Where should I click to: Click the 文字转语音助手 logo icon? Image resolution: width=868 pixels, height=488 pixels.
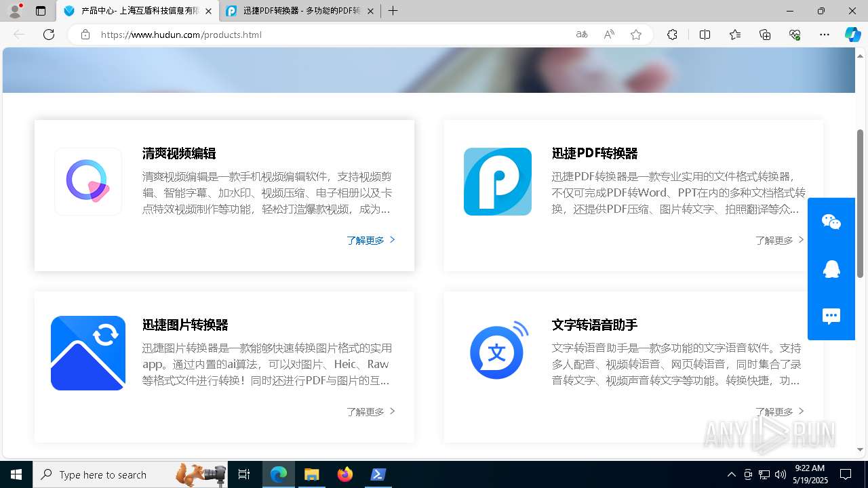click(x=500, y=350)
